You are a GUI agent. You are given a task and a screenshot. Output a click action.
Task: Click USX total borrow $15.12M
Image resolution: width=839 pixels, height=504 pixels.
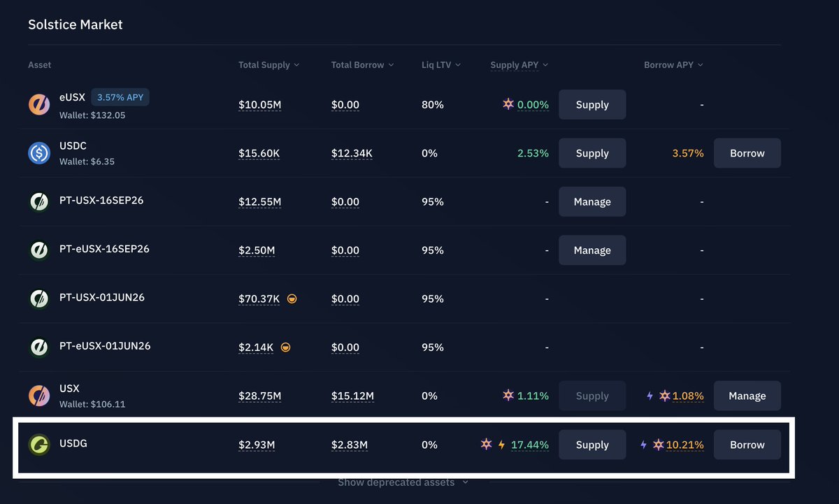click(x=353, y=396)
